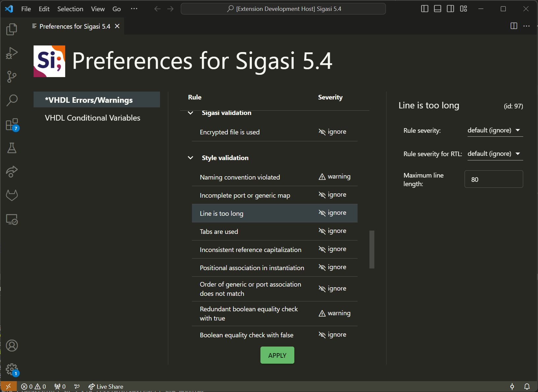Click the rules list scrollbar
Screen dimensions: 538x392
(x=372, y=249)
